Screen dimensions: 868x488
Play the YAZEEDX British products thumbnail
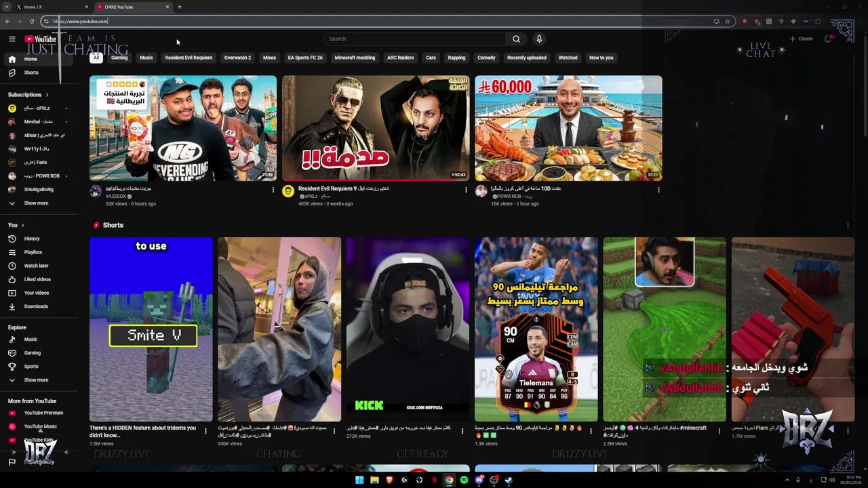[x=183, y=128]
